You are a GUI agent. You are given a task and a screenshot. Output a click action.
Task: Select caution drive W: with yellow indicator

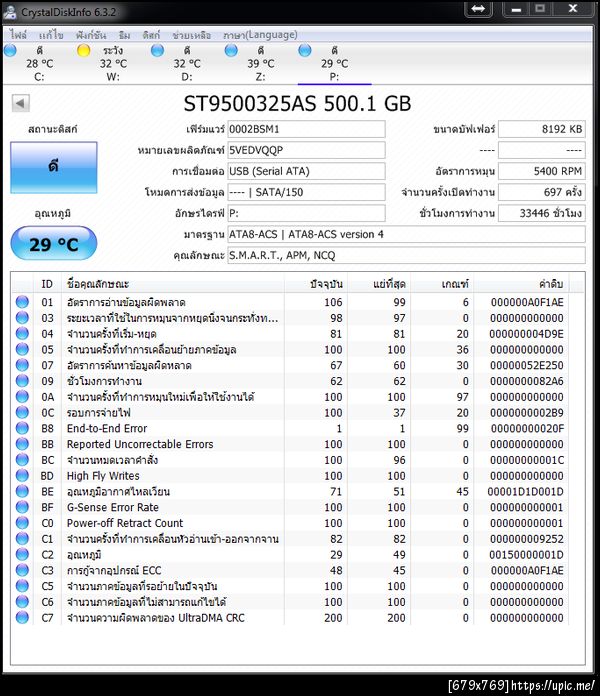[x=113, y=63]
